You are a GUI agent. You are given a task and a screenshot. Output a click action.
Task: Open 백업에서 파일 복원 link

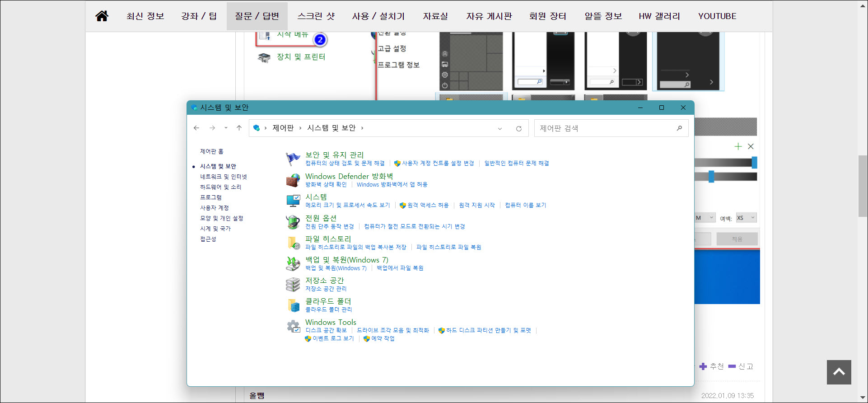click(400, 268)
